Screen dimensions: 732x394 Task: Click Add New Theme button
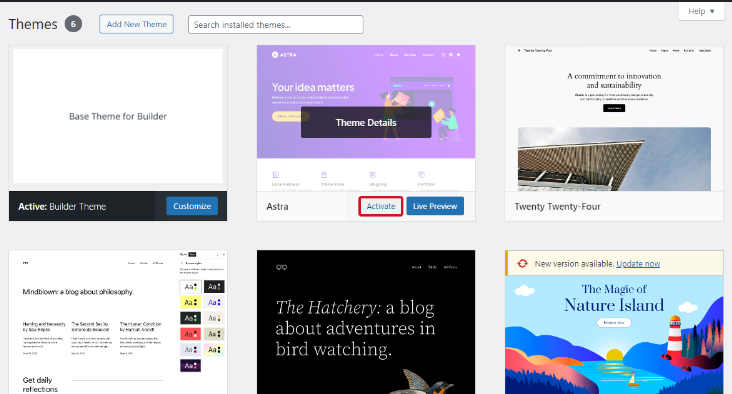pyautogui.click(x=136, y=24)
